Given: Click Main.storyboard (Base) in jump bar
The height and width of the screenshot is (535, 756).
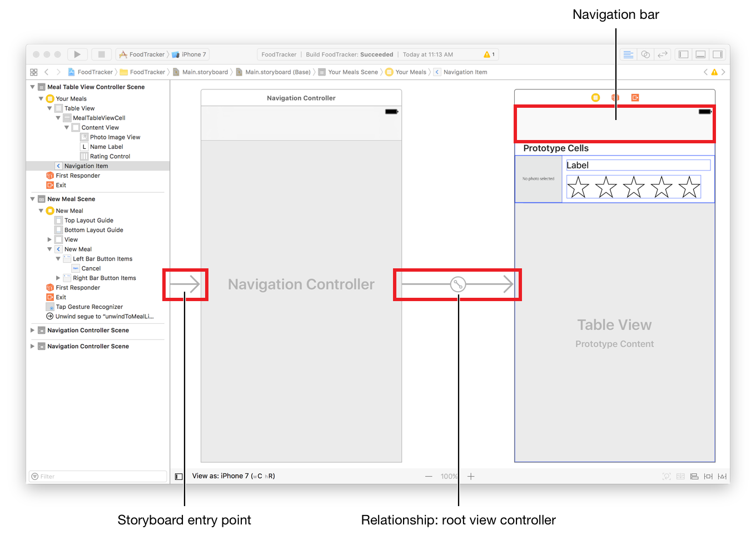Looking at the screenshot, I should 273,72.
